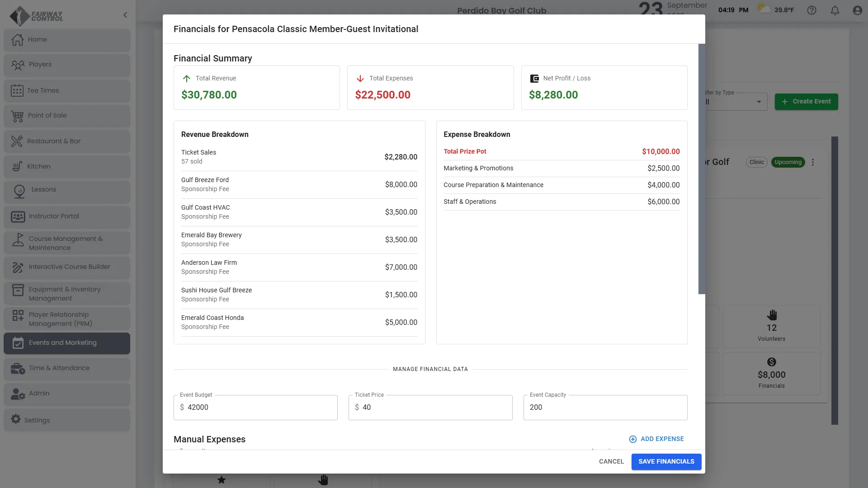This screenshot has height=488, width=868.
Task: Open the help question mark icon
Action: point(811,10)
